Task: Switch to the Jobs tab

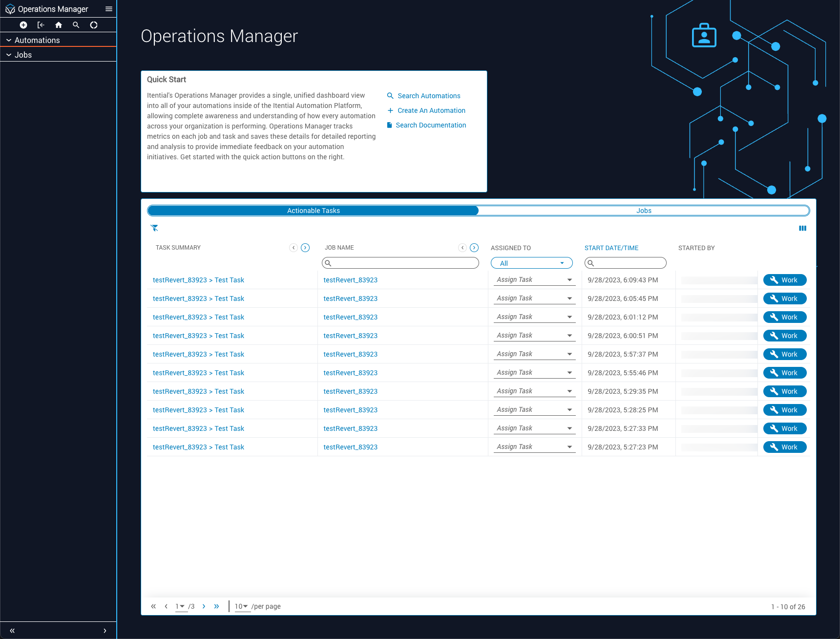Action: click(644, 211)
